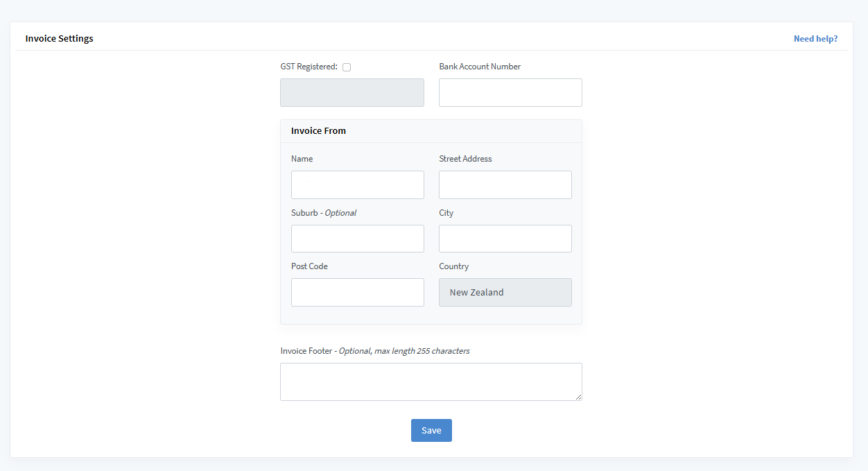Click the Invoice From section header
Screen dimensions: 868x471
coord(318,130)
